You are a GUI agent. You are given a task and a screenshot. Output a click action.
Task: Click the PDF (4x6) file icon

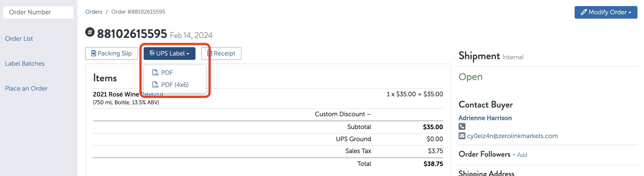[155, 85]
